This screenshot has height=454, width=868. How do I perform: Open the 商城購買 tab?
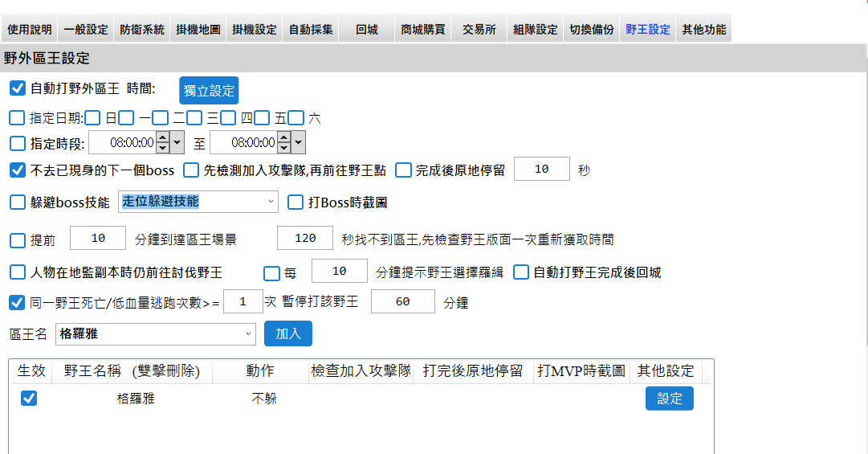[424, 30]
